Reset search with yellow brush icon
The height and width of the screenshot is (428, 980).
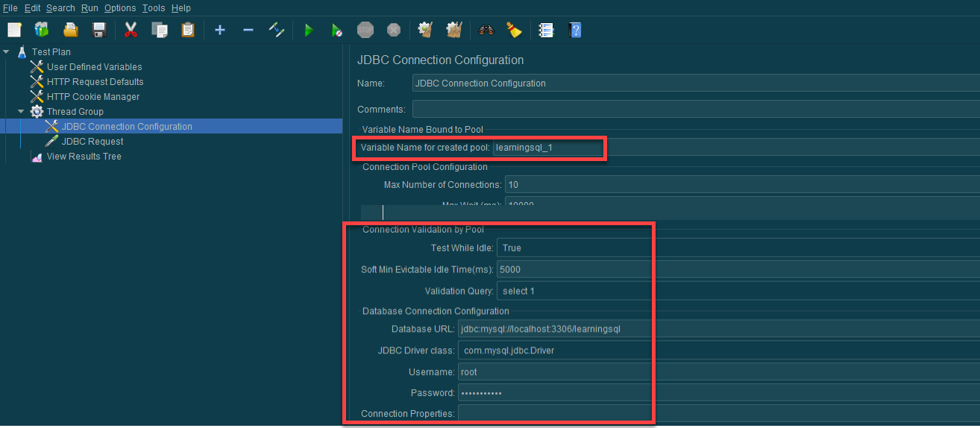click(x=515, y=30)
